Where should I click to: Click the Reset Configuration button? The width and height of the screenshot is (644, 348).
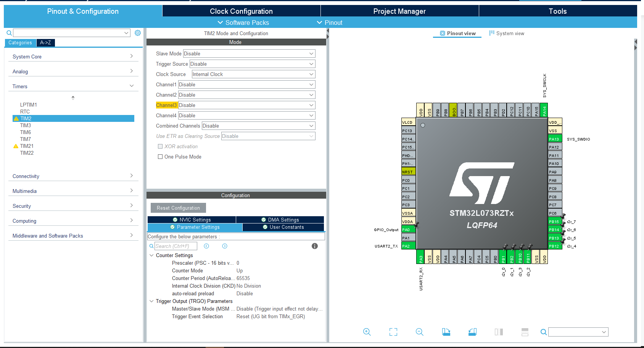178,207
